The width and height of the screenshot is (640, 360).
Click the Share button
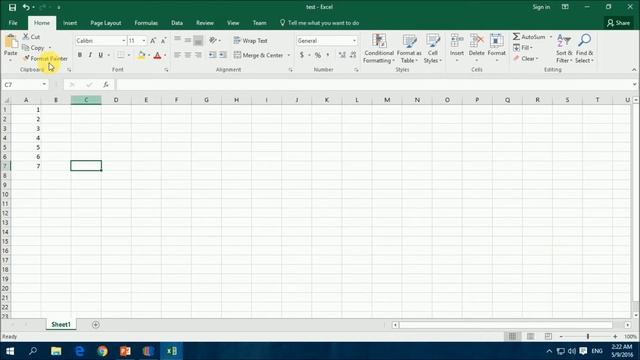point(618,23)
